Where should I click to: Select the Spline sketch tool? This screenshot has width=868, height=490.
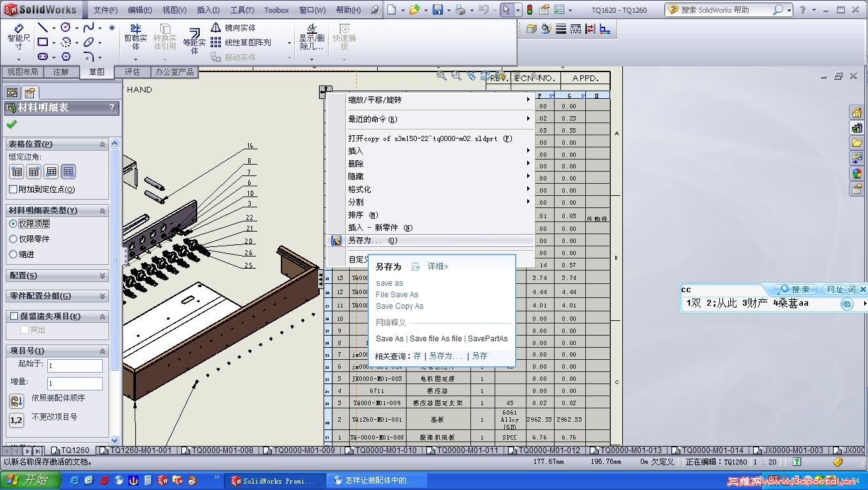click(89, 27)
